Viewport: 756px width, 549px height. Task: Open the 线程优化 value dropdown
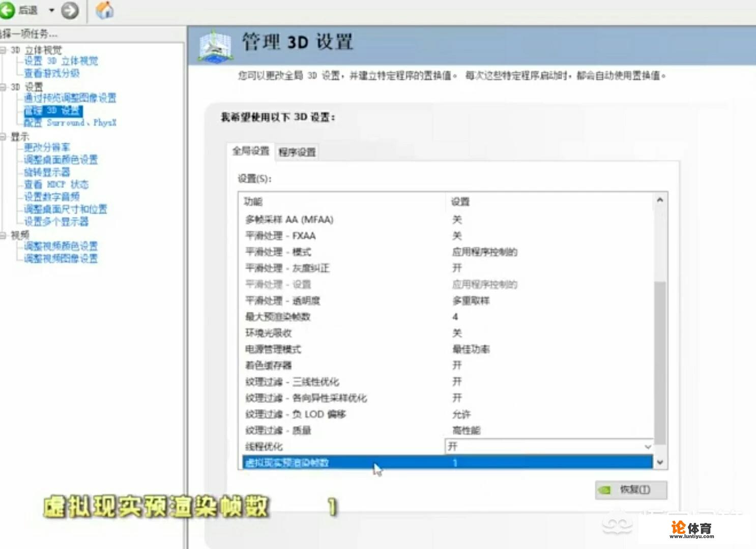pyautogui.click(x=648, y=447)
